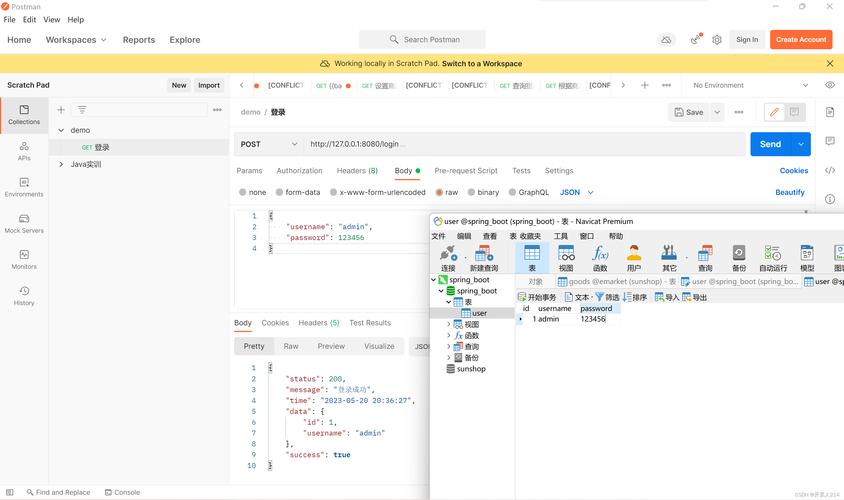The image size is (844, 500).
Task: Open the Save options dropdown arrow
Action: [x=717, y=112]
